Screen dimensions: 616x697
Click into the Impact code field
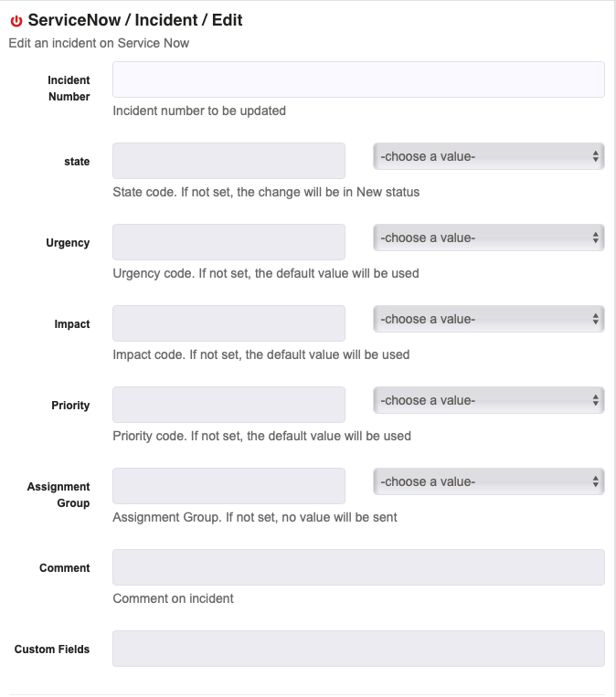pos(228,323)
